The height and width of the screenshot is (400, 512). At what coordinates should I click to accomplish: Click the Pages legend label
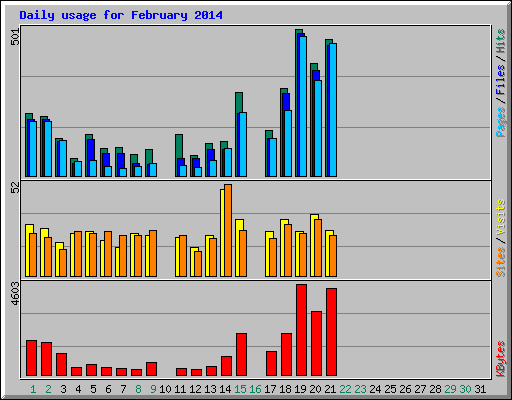click(500, 122)
